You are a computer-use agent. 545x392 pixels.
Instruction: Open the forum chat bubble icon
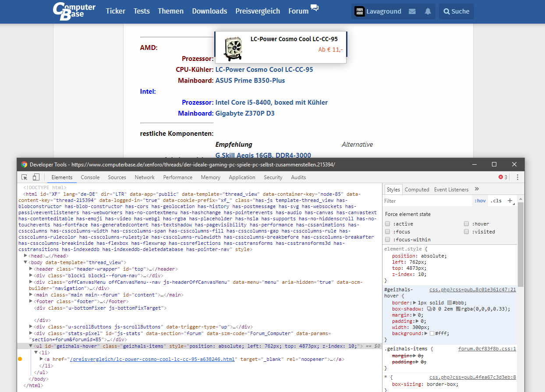point(315,7)
